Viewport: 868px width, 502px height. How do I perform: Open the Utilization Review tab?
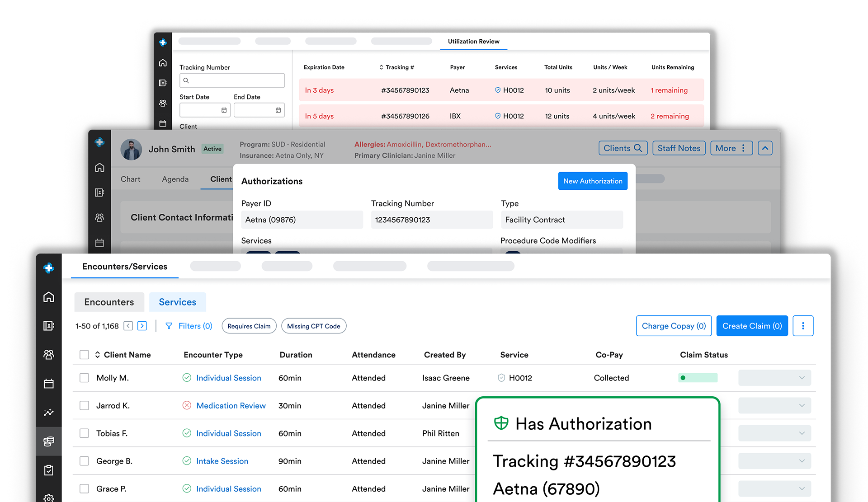click(473, 41)
